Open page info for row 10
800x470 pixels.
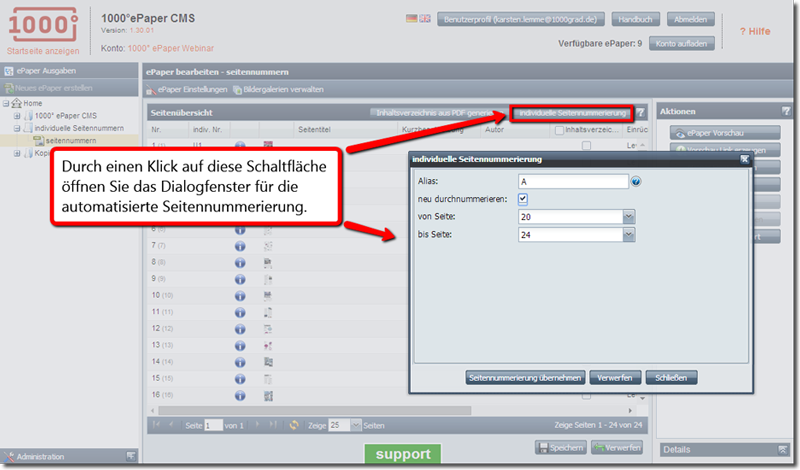tap(240, 295)
